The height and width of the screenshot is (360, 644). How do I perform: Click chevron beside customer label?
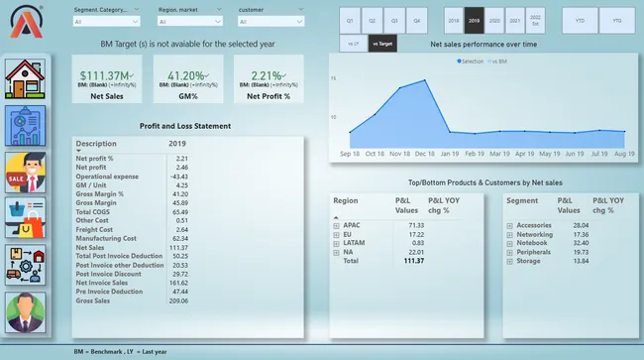[300, 9]
